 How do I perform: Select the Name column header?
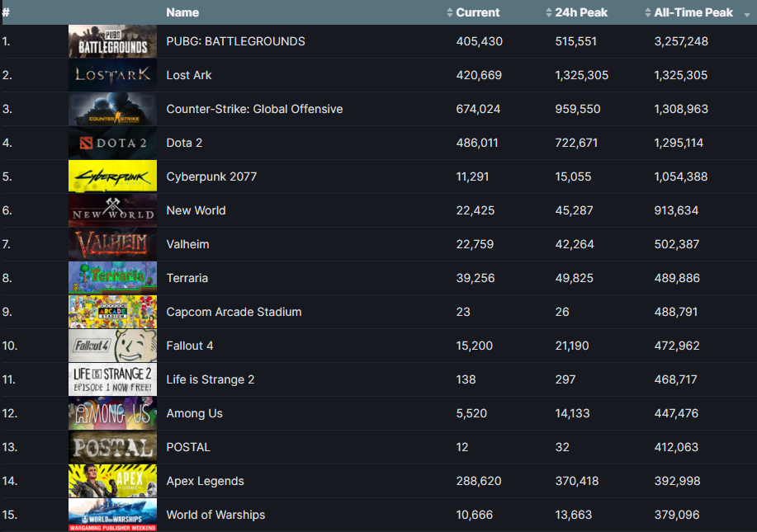click(x=182, y=12)
